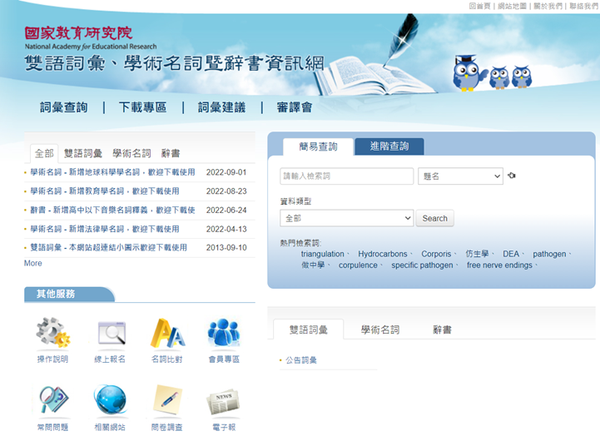Click the popular term pathogen

pyautogui.click(x=549, y=254)
